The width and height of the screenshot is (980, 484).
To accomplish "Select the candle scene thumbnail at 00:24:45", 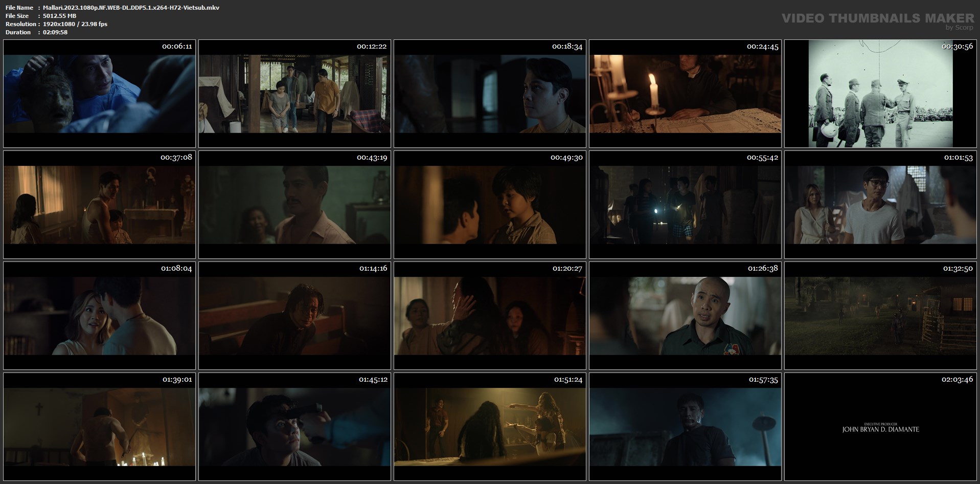I will tap(685, 94).
